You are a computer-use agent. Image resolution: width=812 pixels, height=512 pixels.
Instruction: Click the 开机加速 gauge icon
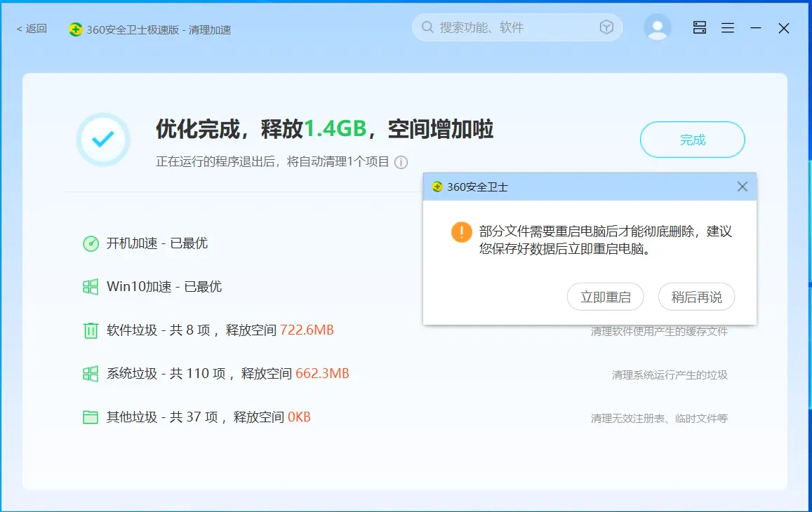point(91,243)
